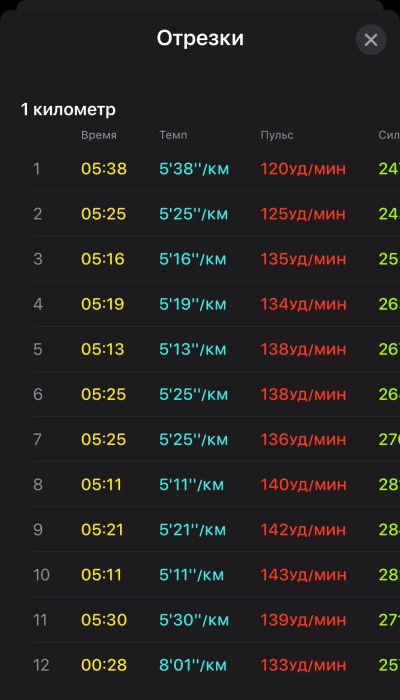The image size is (400, 700).
Task: Tap the Отрезки title
Action: pos(200,38)
